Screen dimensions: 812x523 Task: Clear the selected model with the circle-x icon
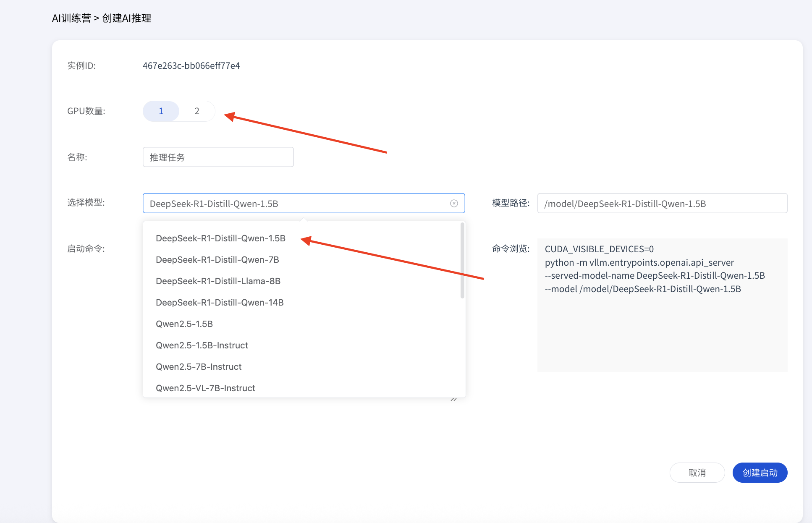454,204
